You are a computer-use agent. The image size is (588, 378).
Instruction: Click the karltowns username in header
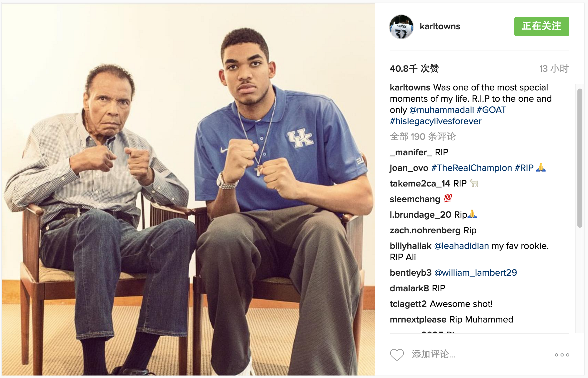[x=440, y=27]
